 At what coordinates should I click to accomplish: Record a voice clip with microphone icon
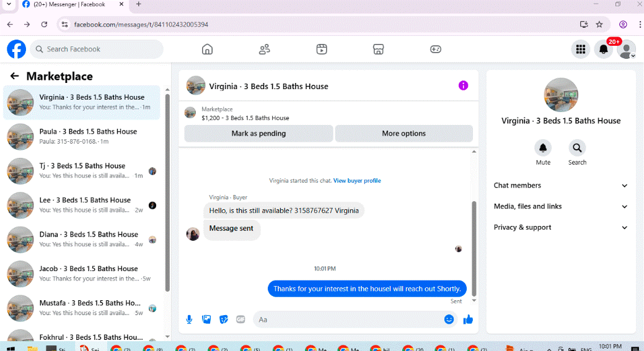189,319
